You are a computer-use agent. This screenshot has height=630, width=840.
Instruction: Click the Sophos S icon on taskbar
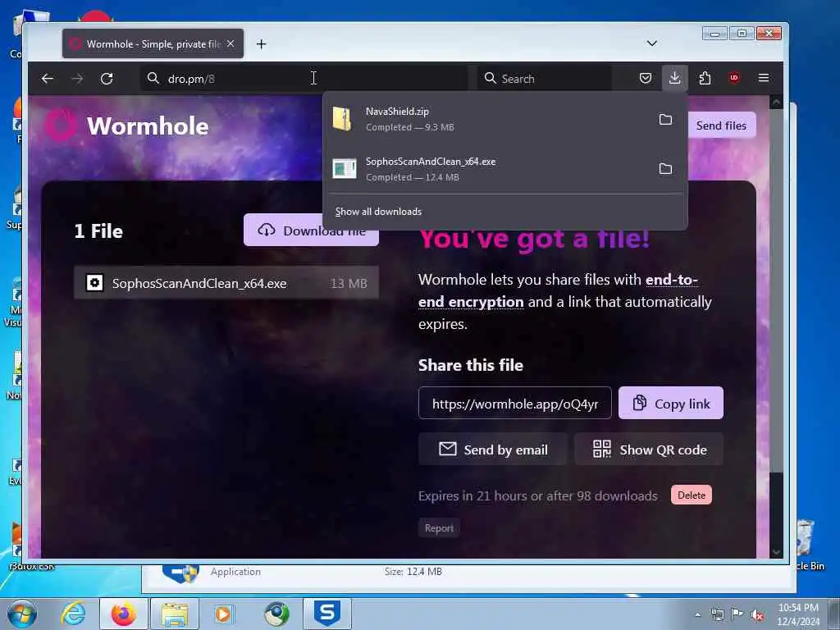[327, 614]
